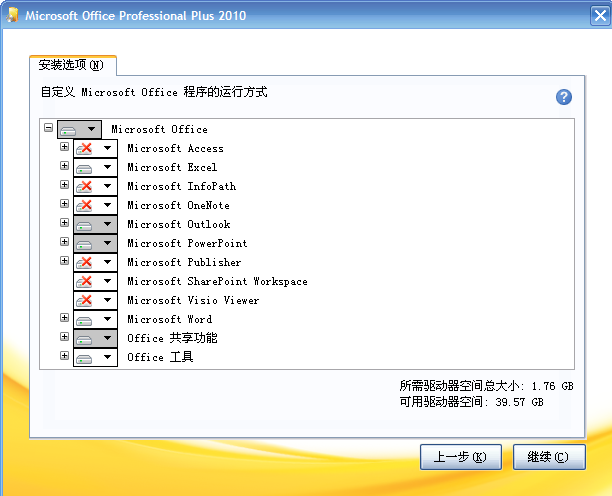This screenshot has height=496, width=612.
Task: Open install option arrow for Microsoft Word
Action: (x=107, y=319)
